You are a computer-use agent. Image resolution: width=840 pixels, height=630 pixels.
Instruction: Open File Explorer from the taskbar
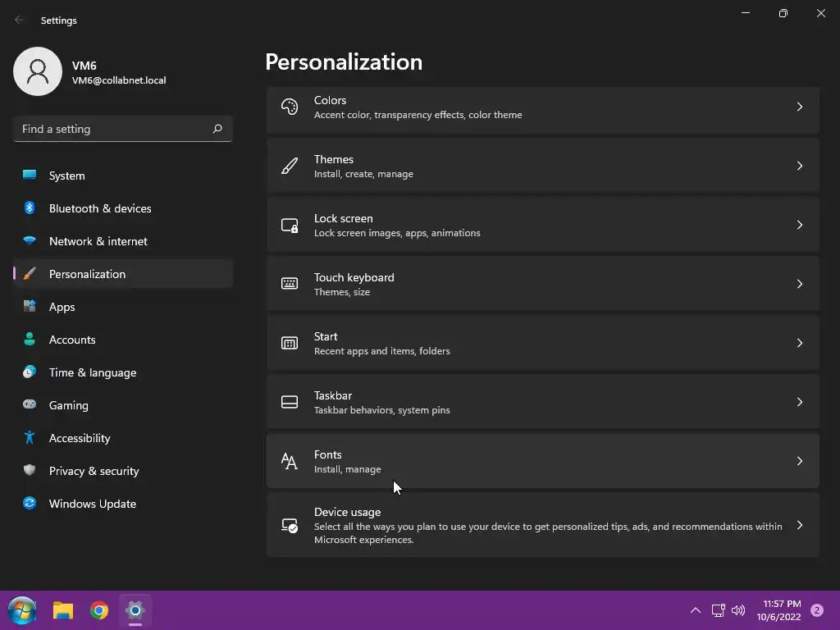coord(62,610)
